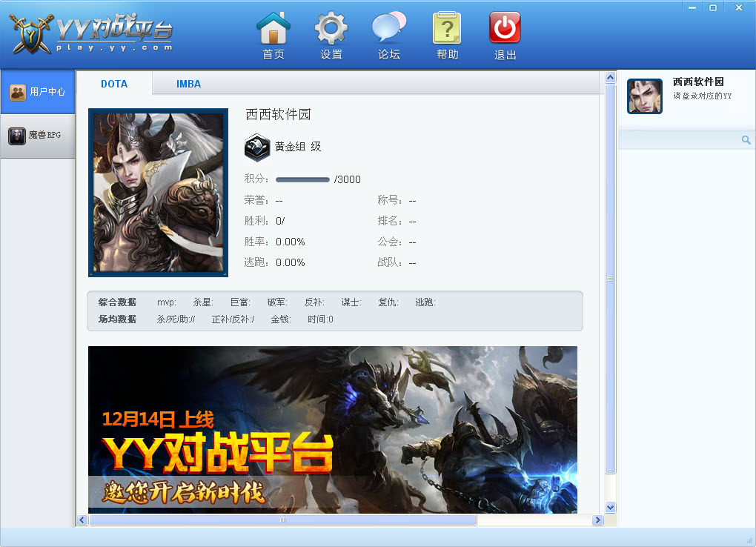The width and height of the screenshot is (756, 547).
Task: Click the vertical scrollbar up arrow
Action: (x=610, y=78)
